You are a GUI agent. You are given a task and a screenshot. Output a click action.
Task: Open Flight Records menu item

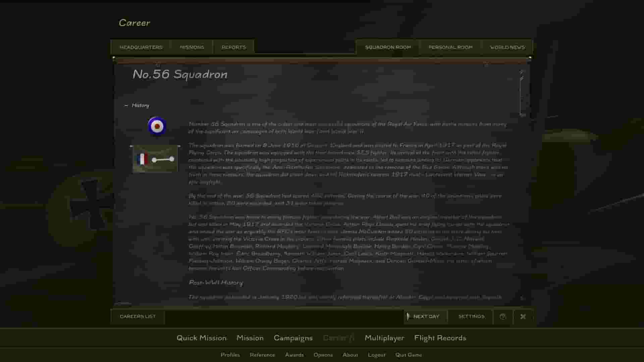(x=440, y=338)
